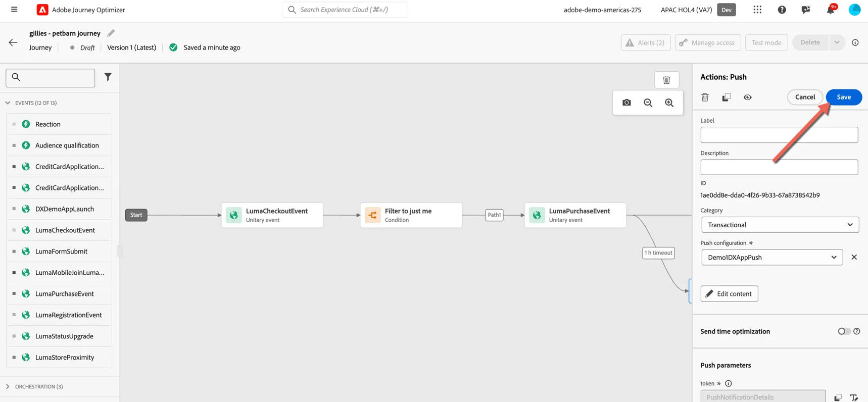Screen dimensions: 868x402
Task: Open the Category dropdown
Action: [x=780, y=225]
